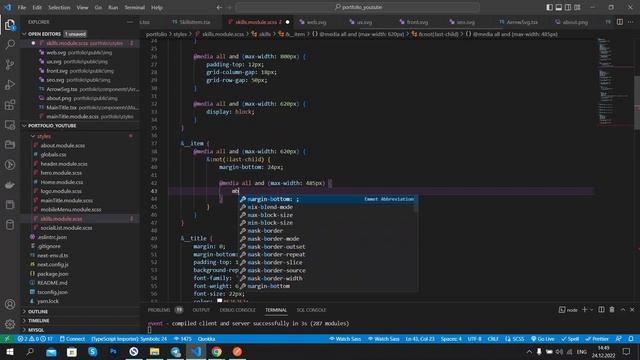
Task: Show hidden system tray icons chevron
Action: point(529,351)
